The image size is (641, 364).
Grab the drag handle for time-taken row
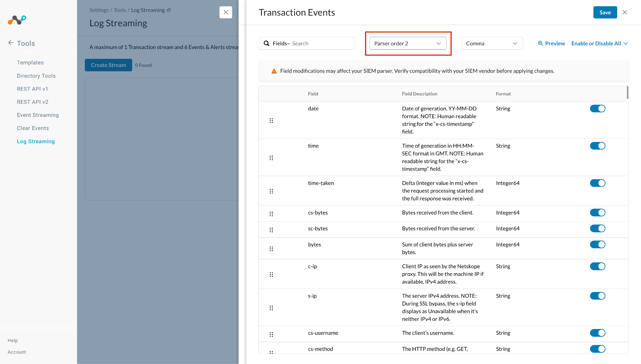pos(271,191)
